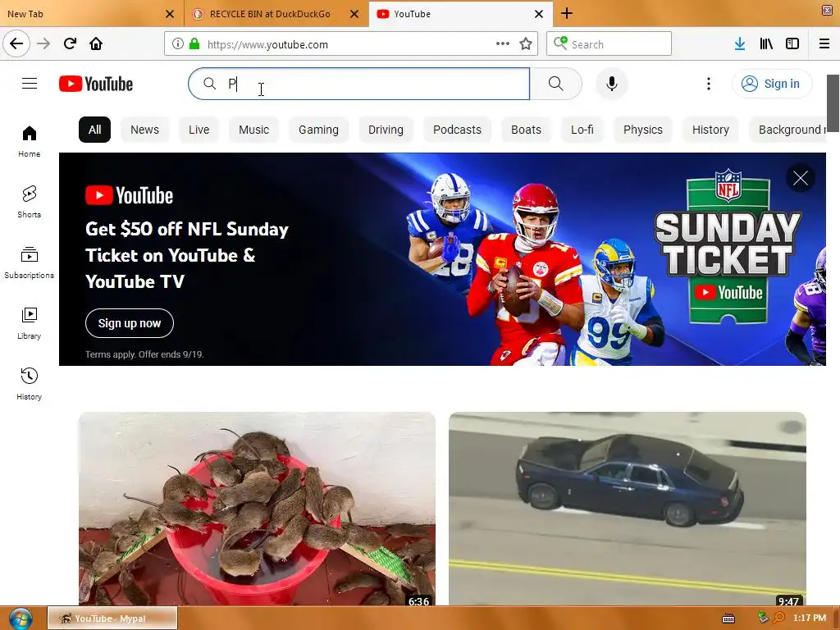Screen dimensions: 840x630
Task: Select the Podcasts filter chip
Action: pos(457,130)
